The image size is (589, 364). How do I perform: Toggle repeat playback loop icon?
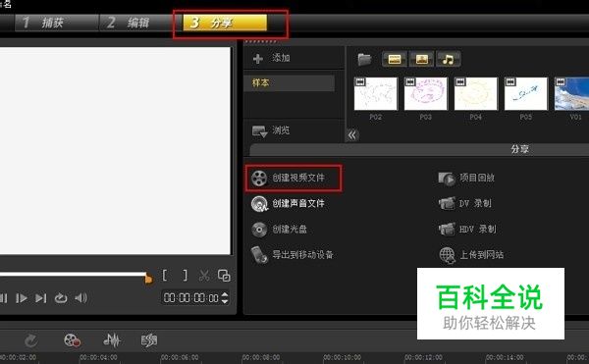point(61,298)
